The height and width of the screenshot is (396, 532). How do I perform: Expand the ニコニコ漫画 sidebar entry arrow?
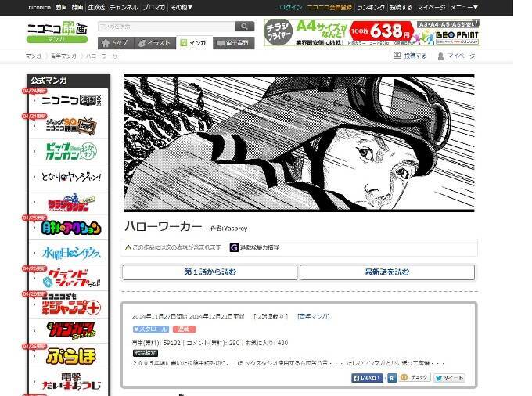tap(34, 100)
